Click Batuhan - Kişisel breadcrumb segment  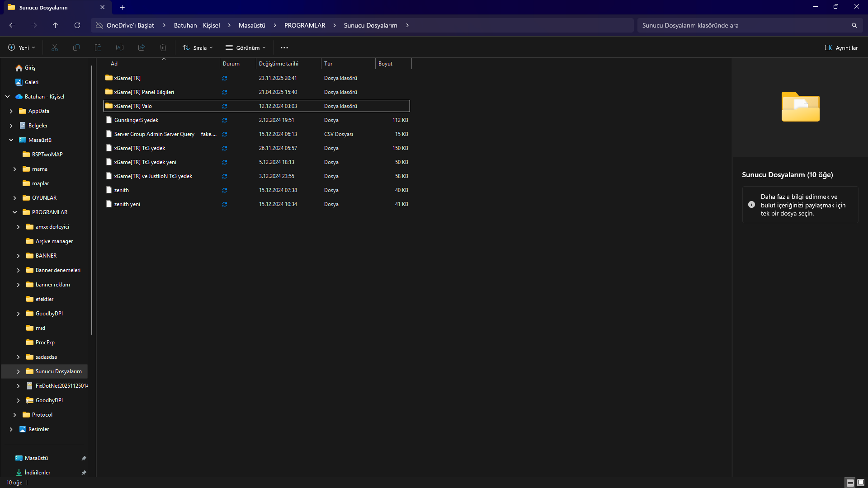197,25
